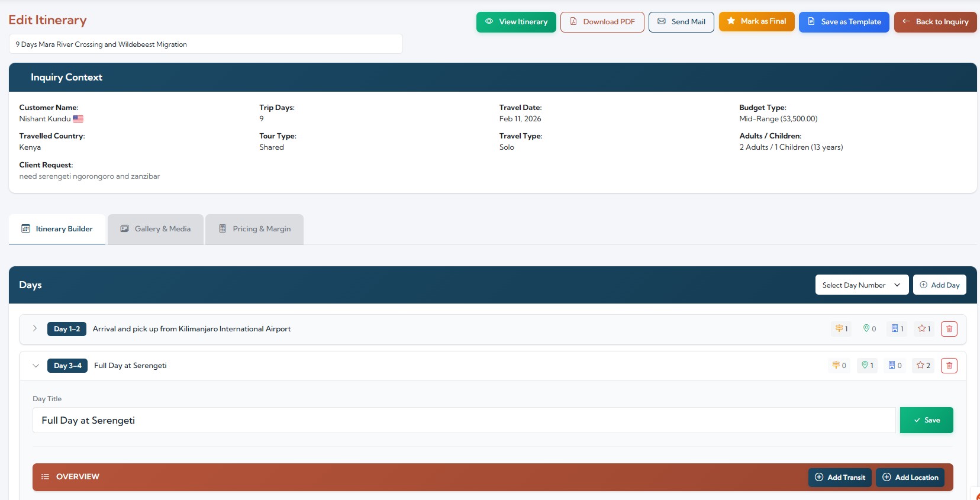
Task: Delete Day 1–2 using trash icon
Action: tap(949, 329)
